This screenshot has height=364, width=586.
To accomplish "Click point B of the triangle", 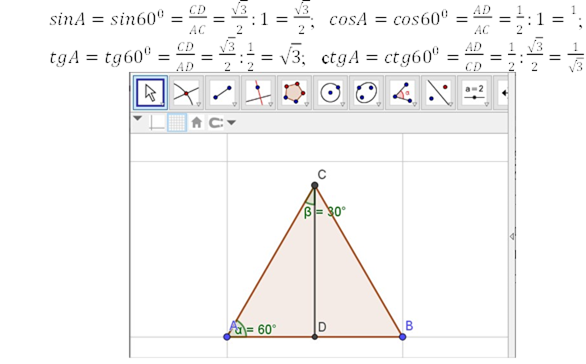I will [403, 337].
